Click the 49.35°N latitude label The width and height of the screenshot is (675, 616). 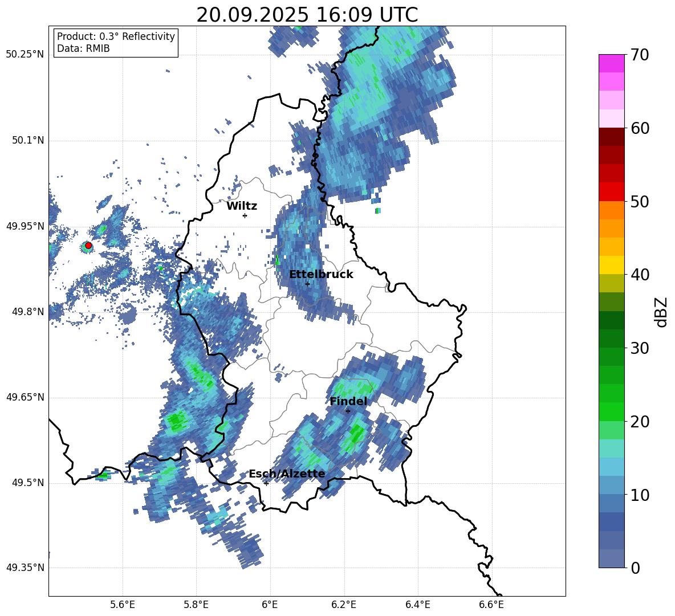25,568
